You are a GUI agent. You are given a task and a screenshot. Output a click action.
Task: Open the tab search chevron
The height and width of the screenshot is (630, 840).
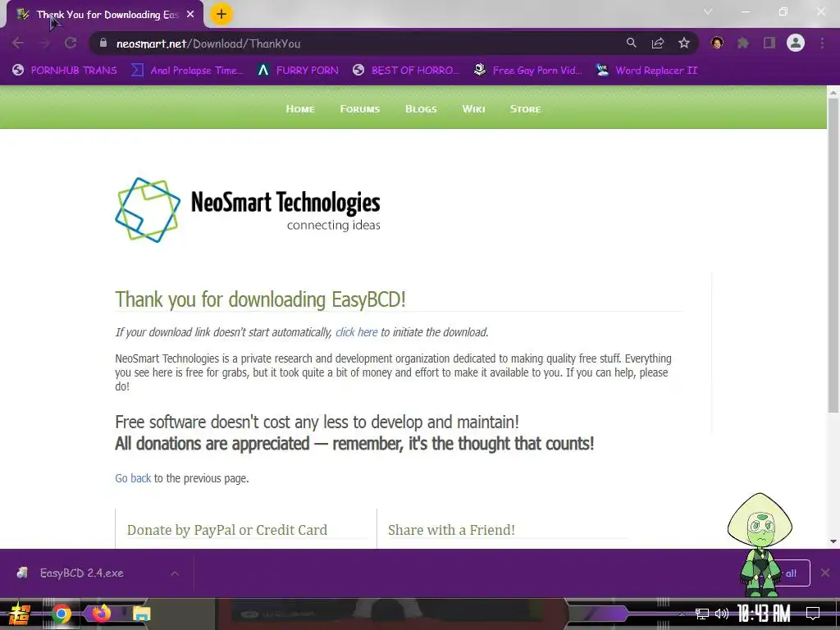708,11
